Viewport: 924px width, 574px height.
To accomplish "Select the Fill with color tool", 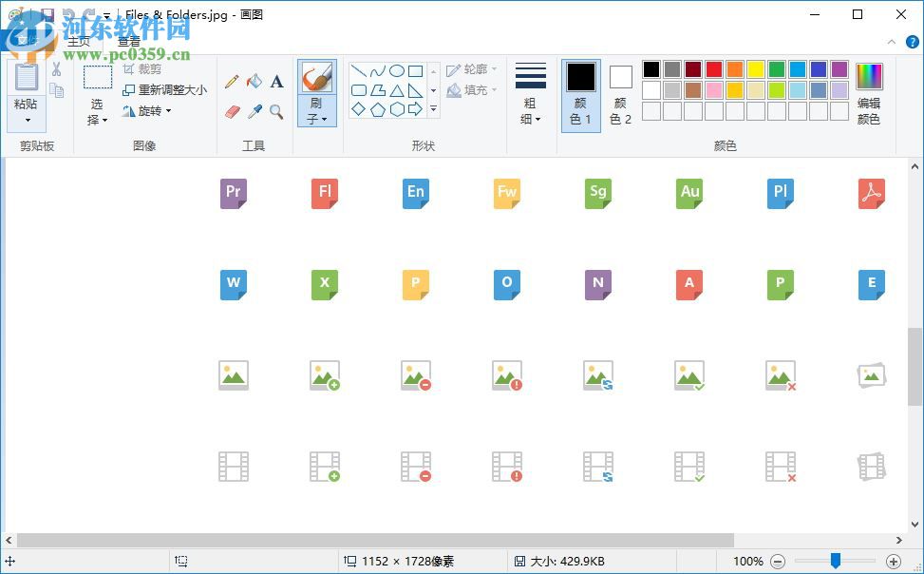I will (254, 82).
